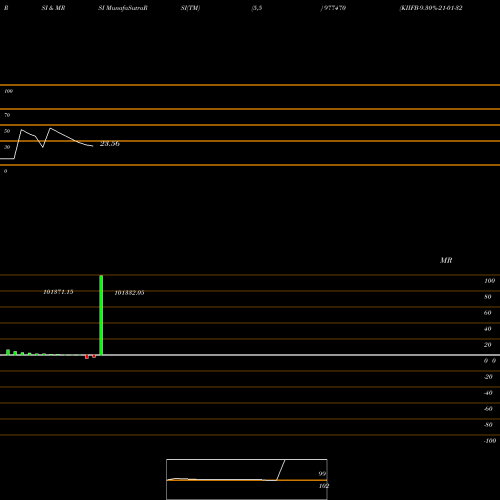The height and width of the screenshot is (500, 500).
Task: Click the RSI axis label 50
Action: 7,131
